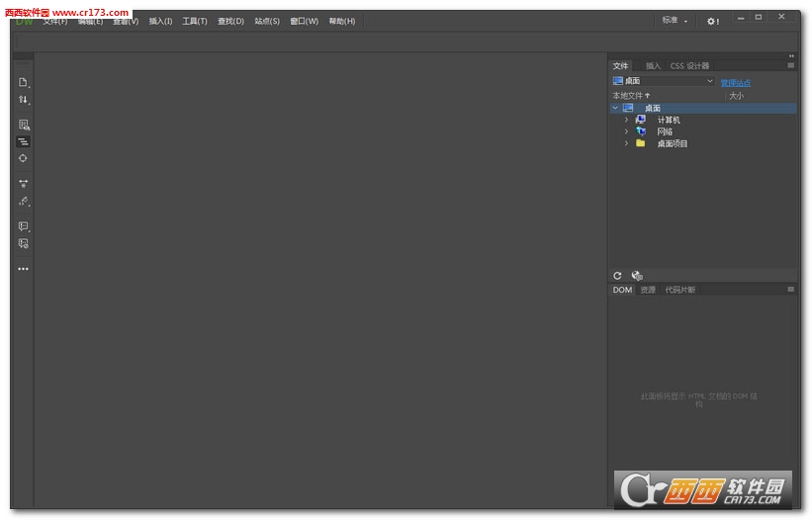Toggle the highlighted Format Source Code icon
This screenshot has width=812, height=520.
coord(23,141)
